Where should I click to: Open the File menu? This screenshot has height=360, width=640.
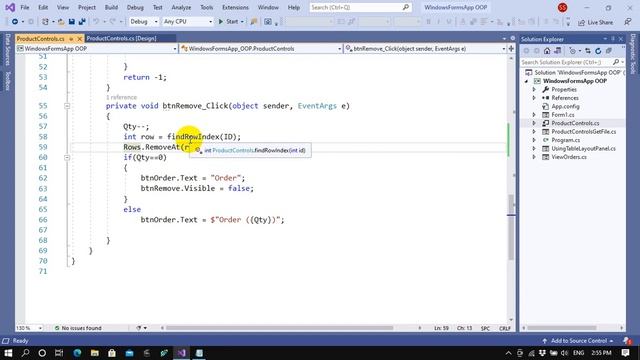24,7
